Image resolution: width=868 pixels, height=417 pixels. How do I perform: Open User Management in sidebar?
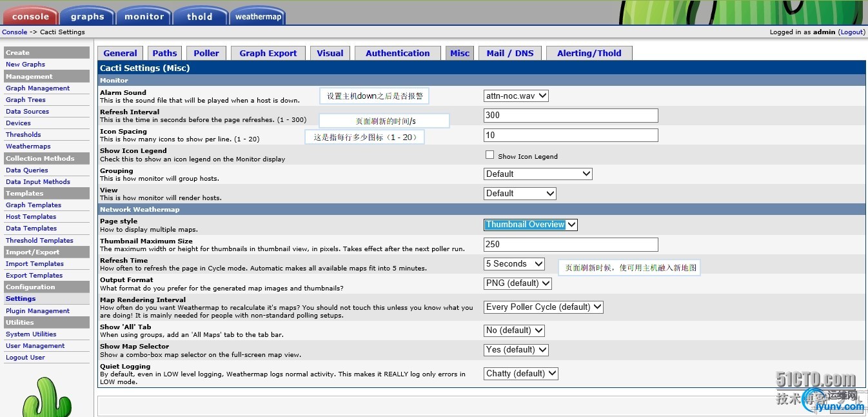35,346
